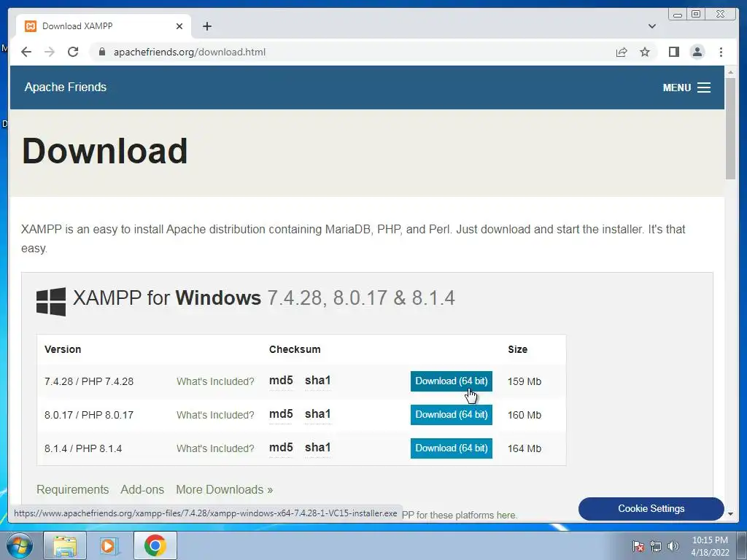Show md5 checksum for 8.0.17

281,414
